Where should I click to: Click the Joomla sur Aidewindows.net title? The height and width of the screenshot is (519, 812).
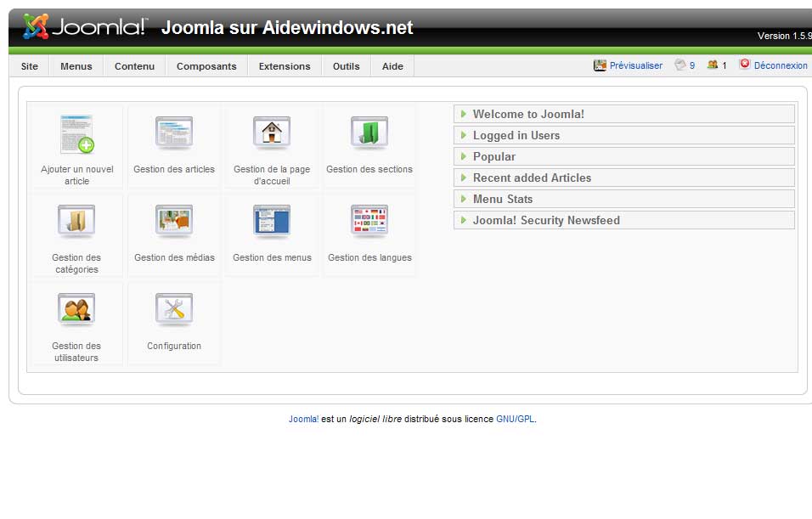point(287,27)
